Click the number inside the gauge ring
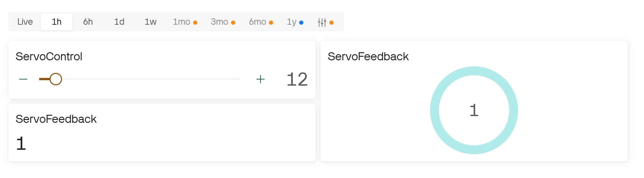Screen dimensions: 644x178 [474, 110]
